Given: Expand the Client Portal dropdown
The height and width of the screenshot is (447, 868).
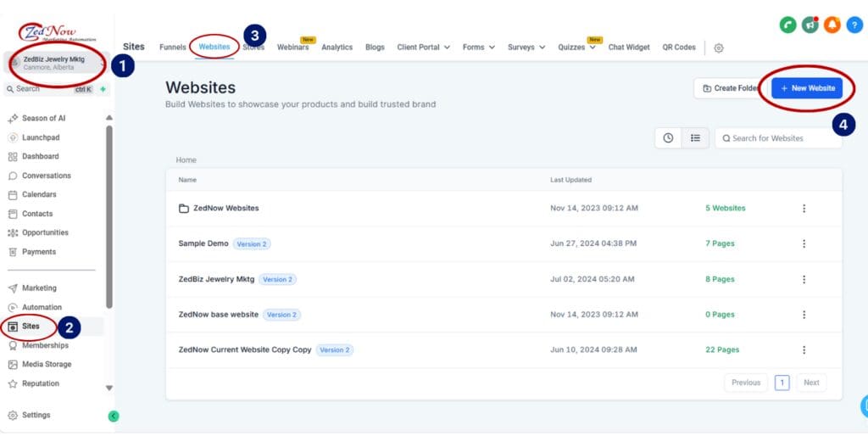Looking at the screenshot, I should [x=423, y=47].
